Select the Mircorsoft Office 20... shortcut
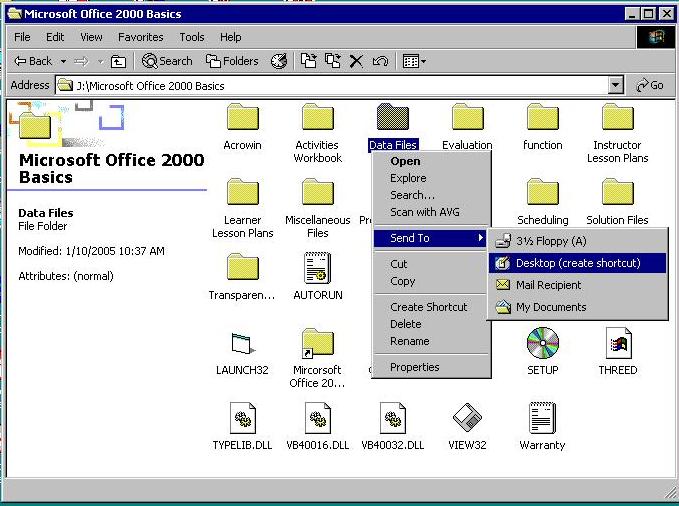 tap(317, 358)
